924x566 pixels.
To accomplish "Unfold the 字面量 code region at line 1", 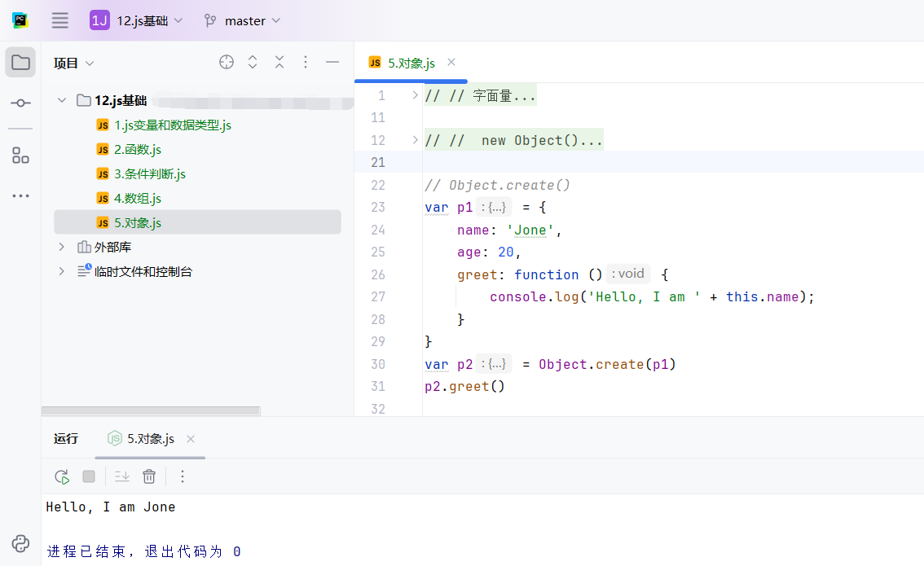I will coord(415,95).
